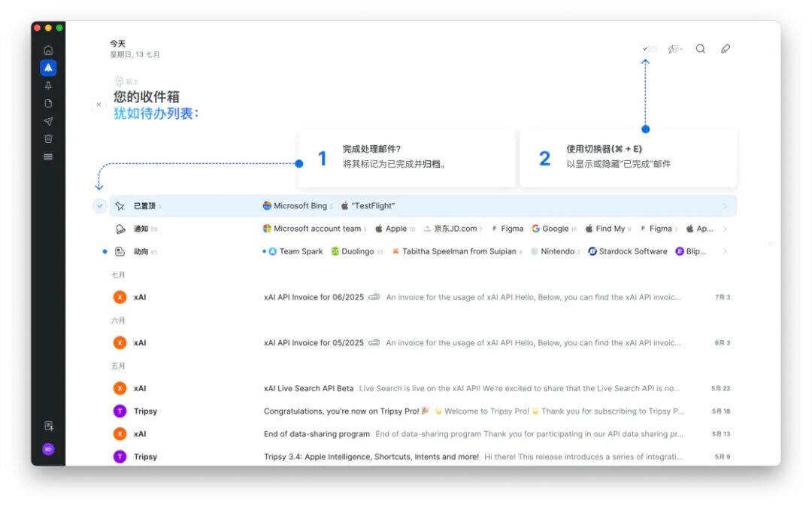The image size is (812, 507).
Task: Open the Trash folder in the sidebar
Action: pyautogui.click(x=48, y=139)
